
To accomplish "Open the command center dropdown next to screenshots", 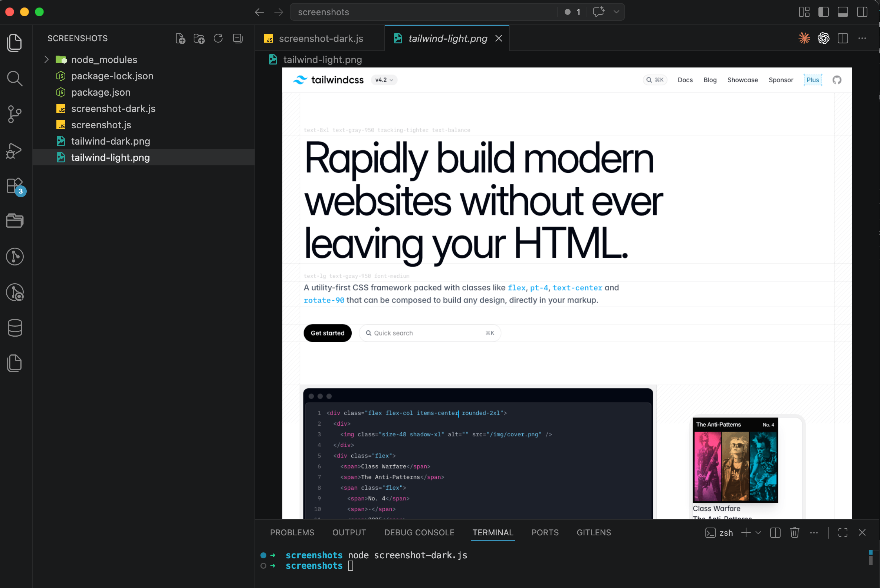I will tap(616, 11).
